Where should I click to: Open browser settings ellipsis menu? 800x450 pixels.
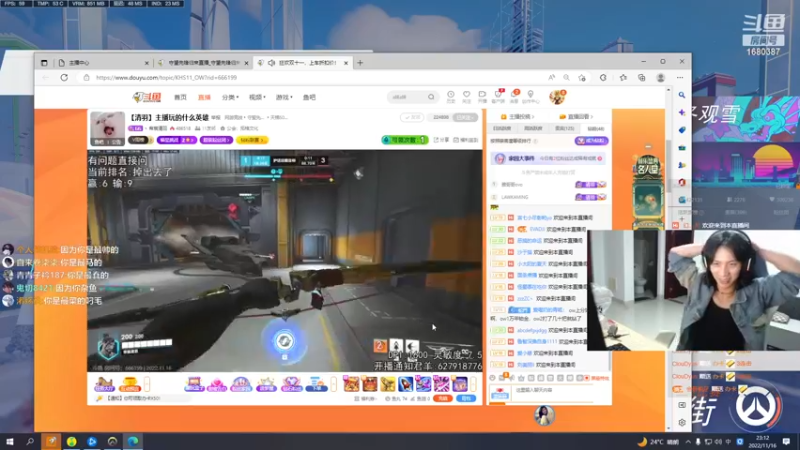click(x=680, y=78)
